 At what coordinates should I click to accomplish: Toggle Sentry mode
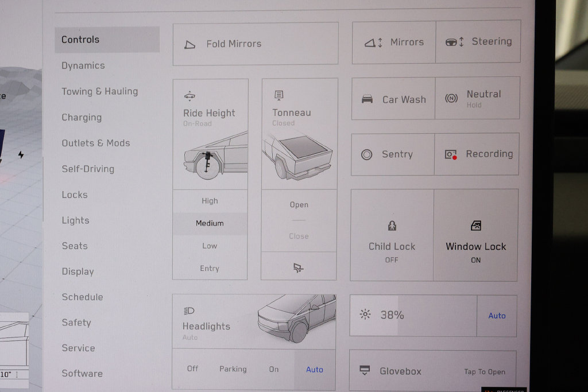393,154
